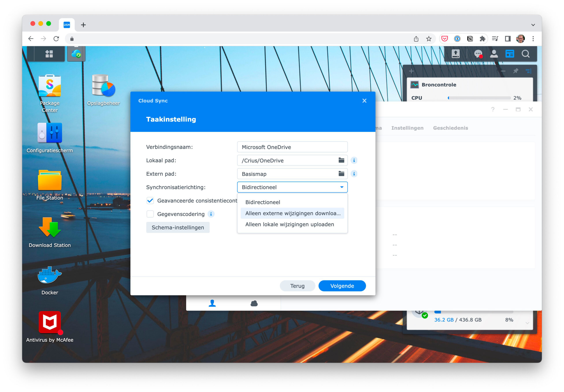Screen dimensions: 564x392
Task: Switch to Instellingen tab
Action: click(407, 128)
